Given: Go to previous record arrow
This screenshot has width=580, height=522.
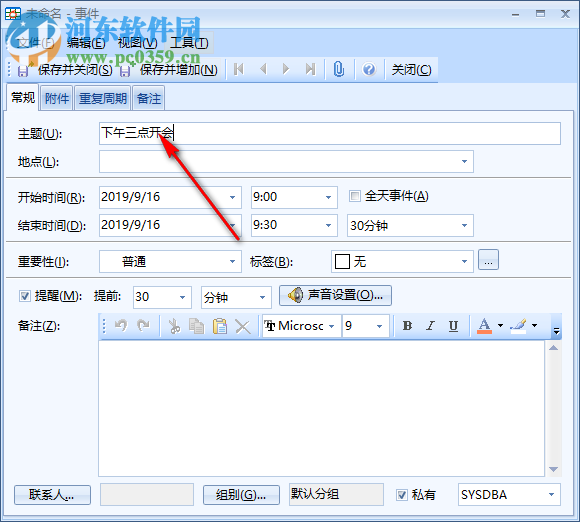Looking at the screenshot, I should (x=263, y=69).
